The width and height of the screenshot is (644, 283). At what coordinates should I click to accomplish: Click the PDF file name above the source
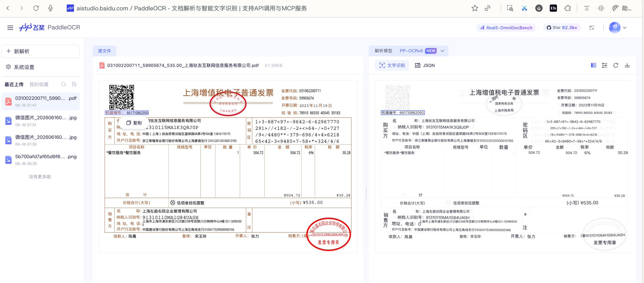[x=183, y=65]
